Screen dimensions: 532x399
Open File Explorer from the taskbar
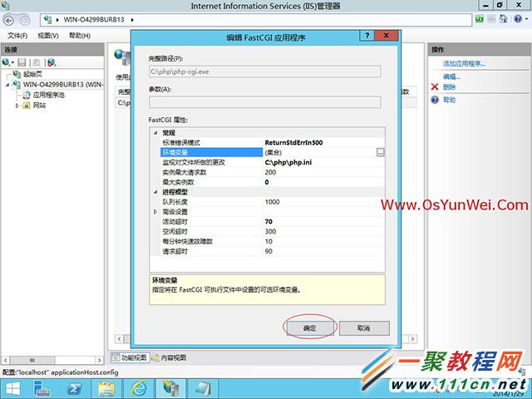106,389
